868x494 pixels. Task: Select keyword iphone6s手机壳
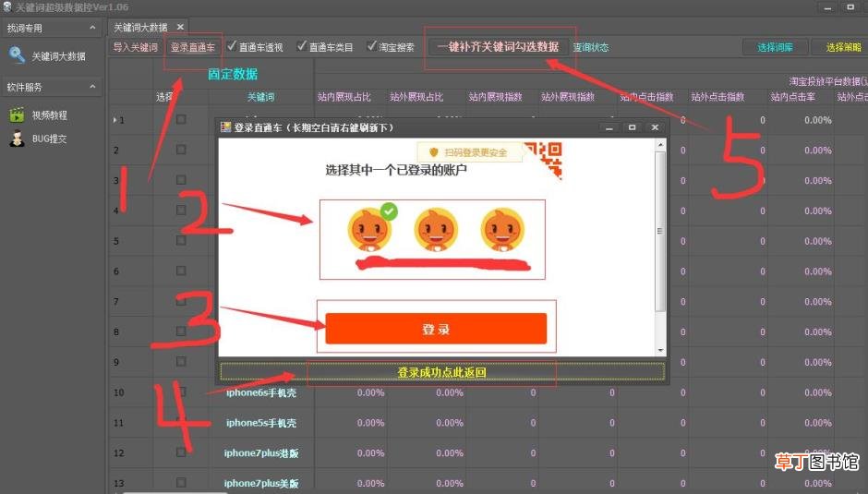[261, 392]
